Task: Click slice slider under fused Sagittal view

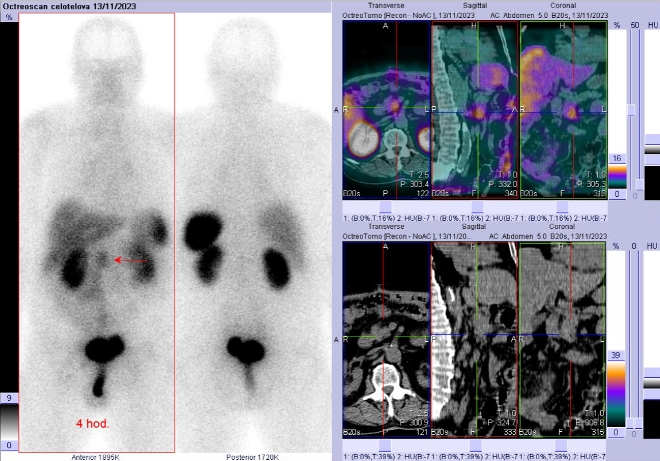Action: 475,209
